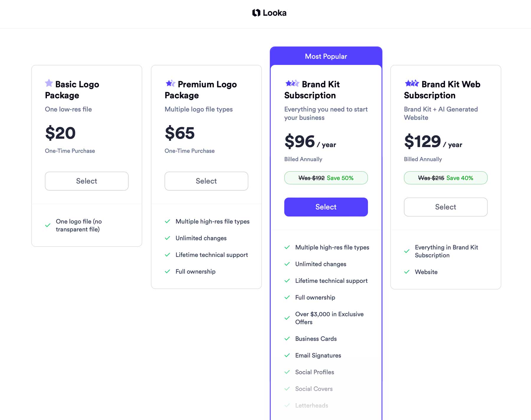Select the Brand Kit Web Subscription plan
The width and height of the screenshot is (531, 420).
click(445, 207)
